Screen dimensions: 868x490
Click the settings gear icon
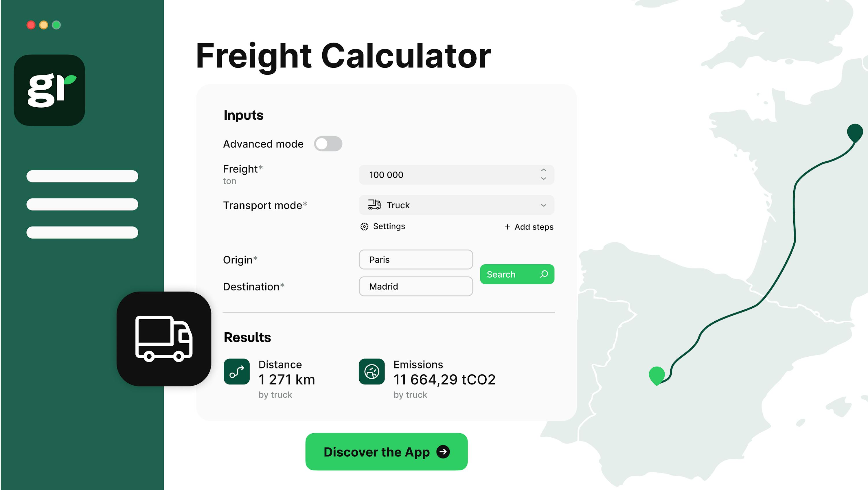click(x=364, y=226)
